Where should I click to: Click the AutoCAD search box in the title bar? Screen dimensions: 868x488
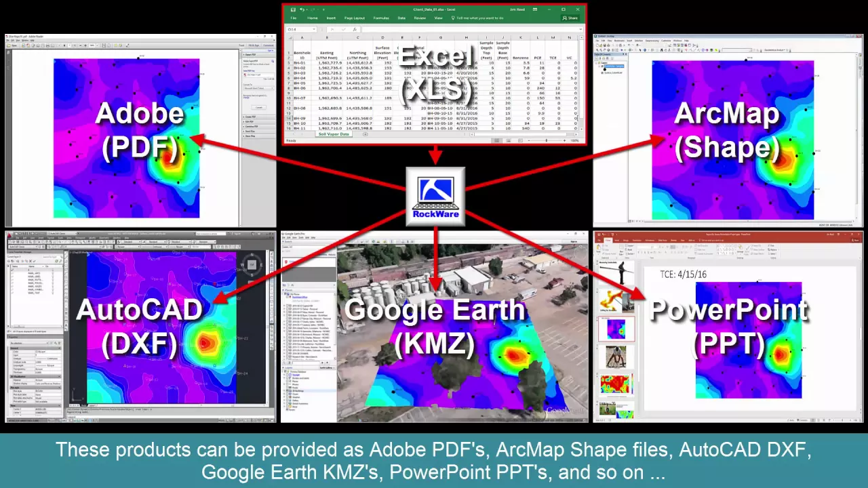[211, 233]
